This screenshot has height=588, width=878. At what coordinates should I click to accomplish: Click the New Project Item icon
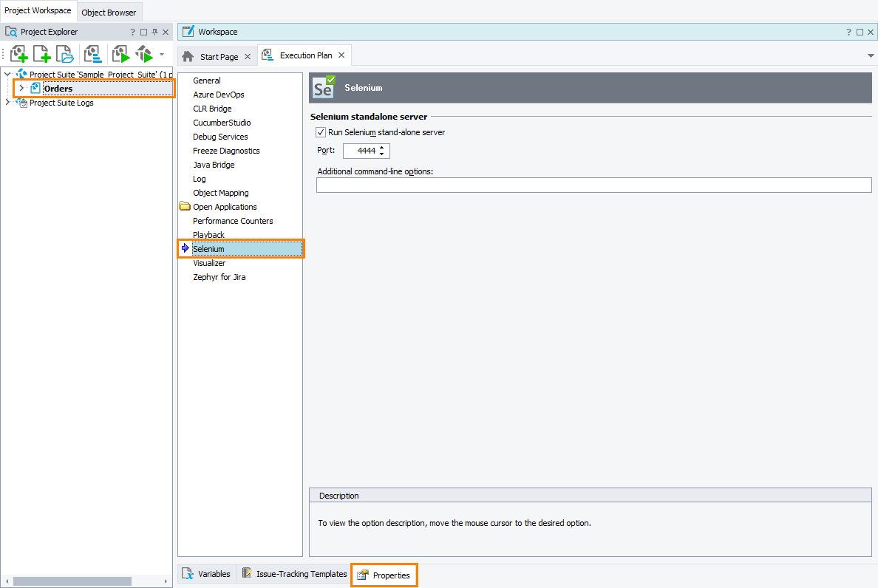coord(41,54)
